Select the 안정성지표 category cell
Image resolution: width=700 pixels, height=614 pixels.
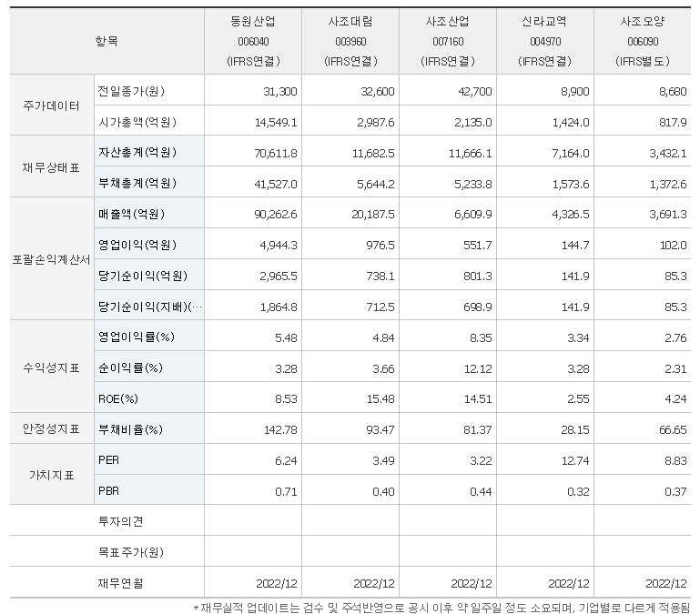(52, 428)
